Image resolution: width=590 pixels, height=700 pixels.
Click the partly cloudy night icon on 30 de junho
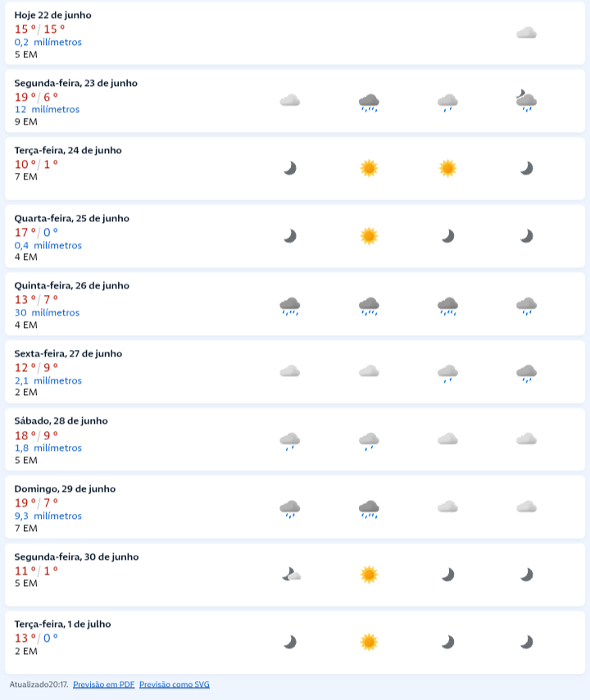291,575
